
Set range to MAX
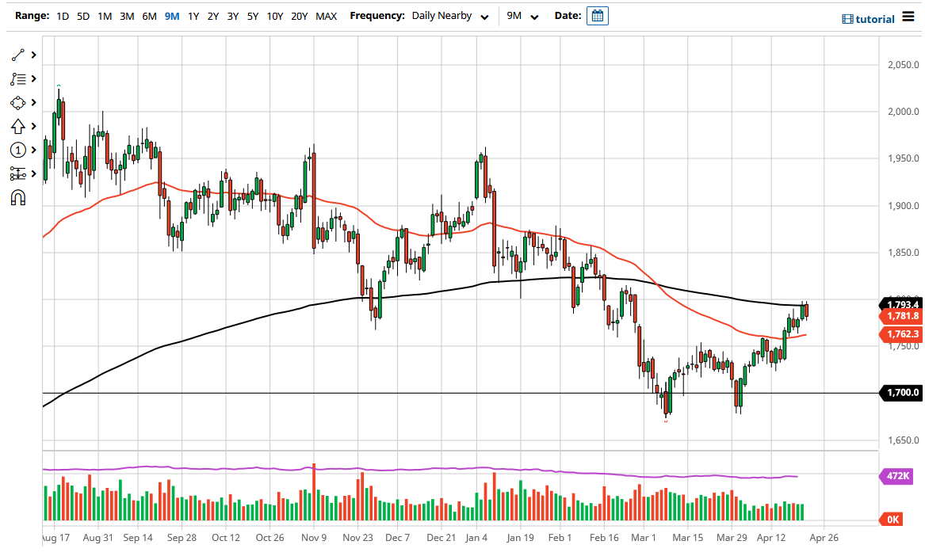coord(327,17)
